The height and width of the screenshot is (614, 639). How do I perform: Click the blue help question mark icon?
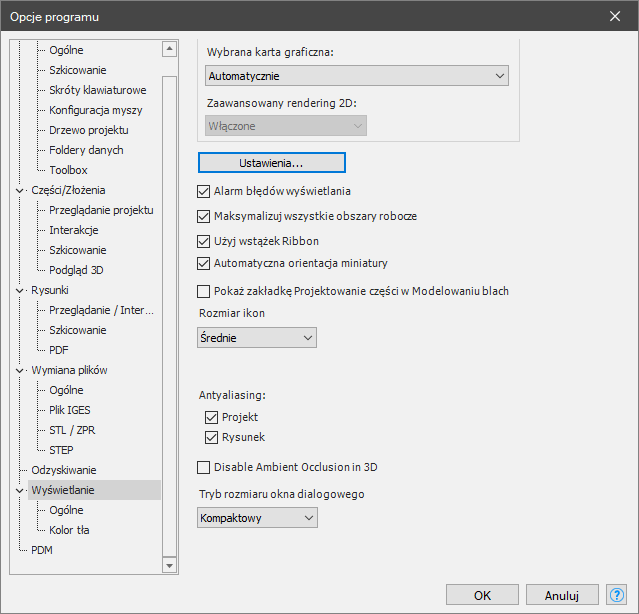tap(617, 595)
